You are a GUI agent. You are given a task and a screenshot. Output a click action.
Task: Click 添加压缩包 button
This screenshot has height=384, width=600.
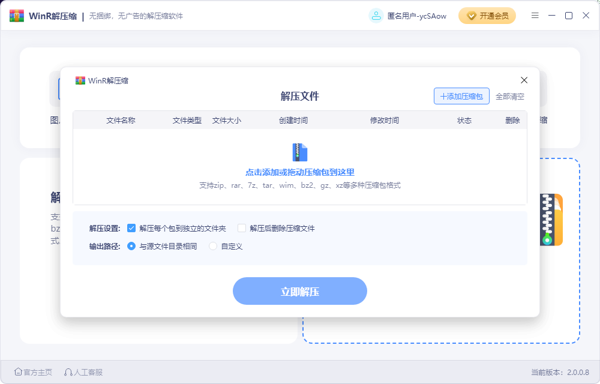pyautogui.click(x=461, y=96)
